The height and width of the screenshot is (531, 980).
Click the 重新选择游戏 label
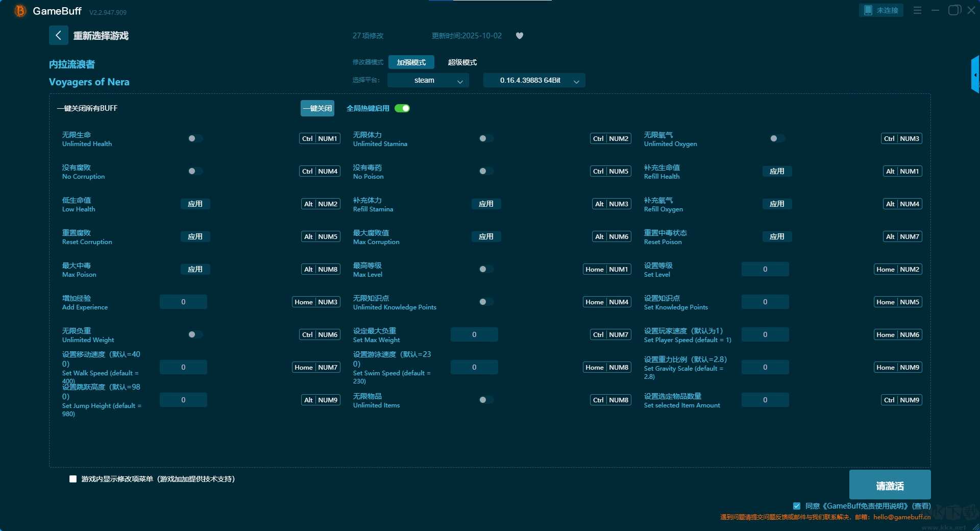[101, 36]
